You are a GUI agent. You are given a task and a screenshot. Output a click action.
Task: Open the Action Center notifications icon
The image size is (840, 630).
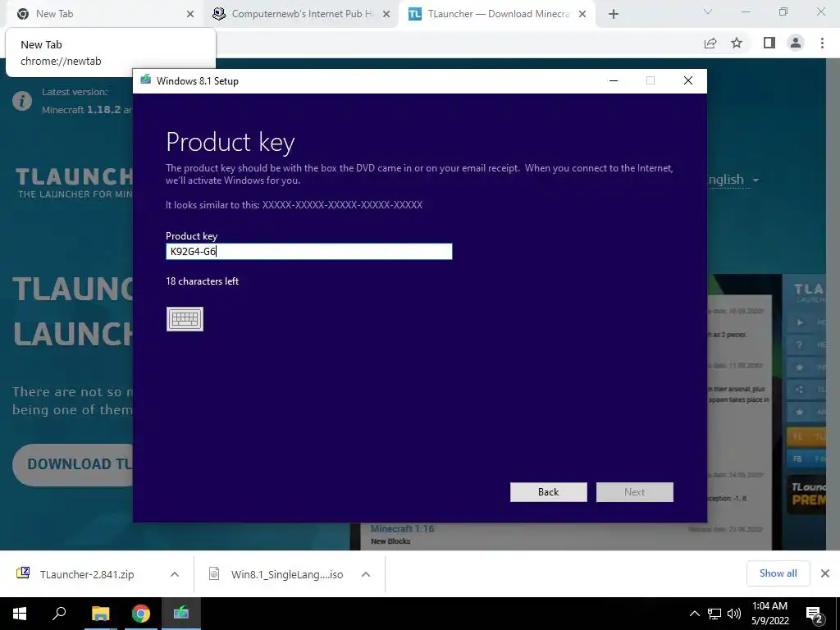[x=815, y=614]
